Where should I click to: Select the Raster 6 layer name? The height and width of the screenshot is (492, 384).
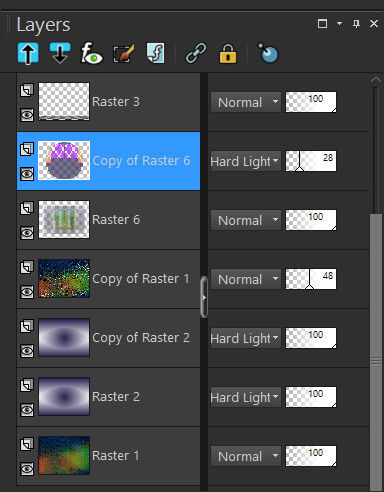[x=116, y=220]
